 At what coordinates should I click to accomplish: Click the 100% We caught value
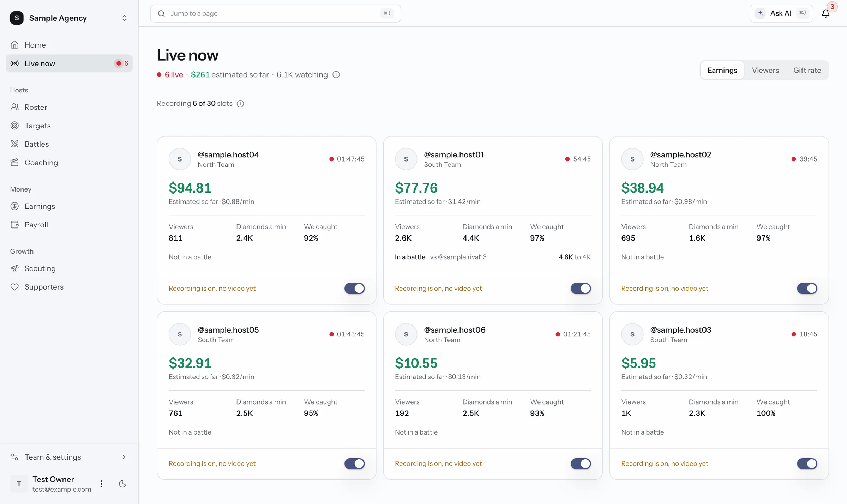(x=766, y=413)
